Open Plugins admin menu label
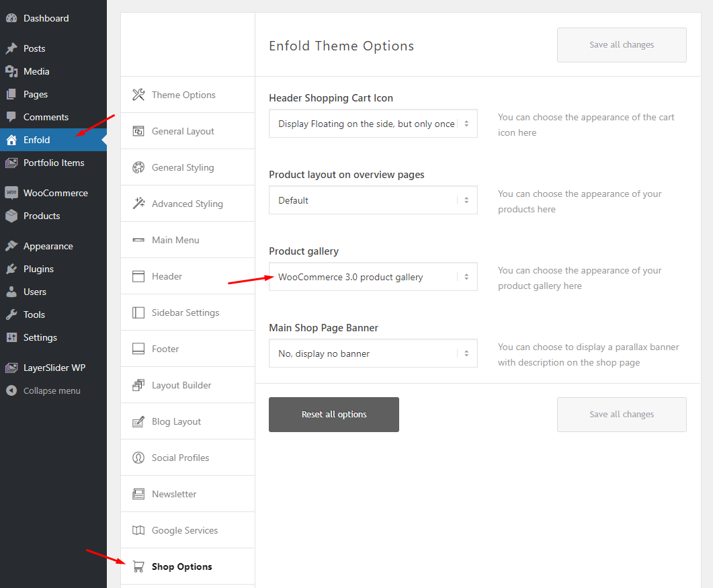 [x=39, y=269]
